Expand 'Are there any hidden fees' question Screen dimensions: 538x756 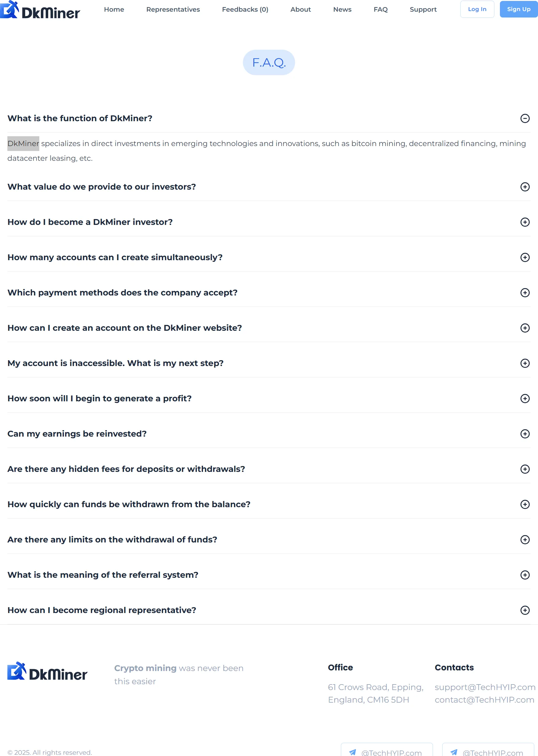[x=269, y=469]
